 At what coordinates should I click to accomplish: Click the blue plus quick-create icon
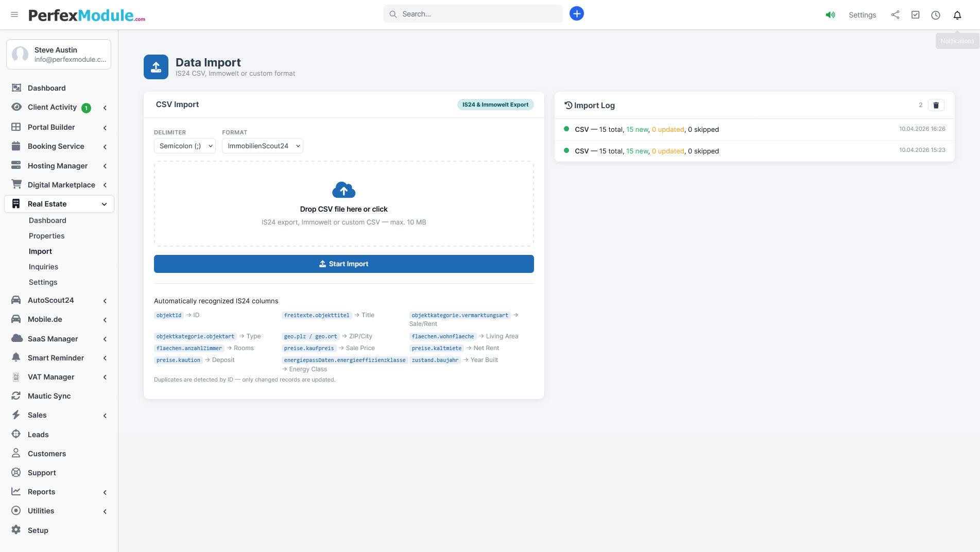(576, 14)
